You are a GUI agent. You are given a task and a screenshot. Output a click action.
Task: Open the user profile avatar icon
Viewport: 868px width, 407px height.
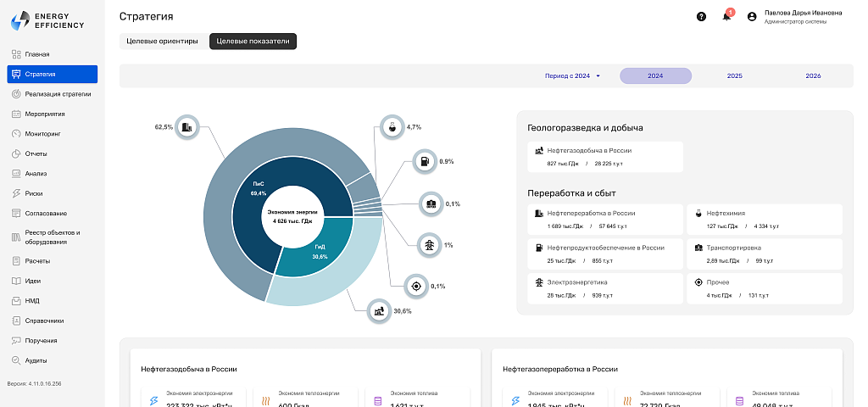point(752,17)
